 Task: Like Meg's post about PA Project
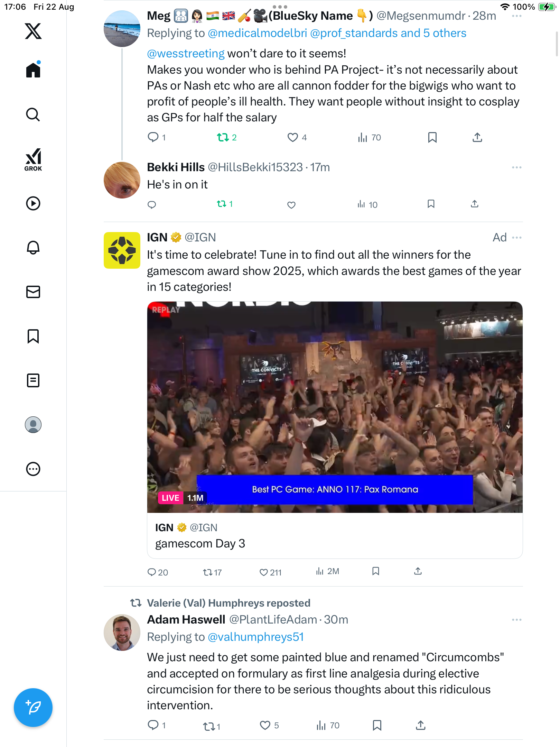tap(292, 137)
